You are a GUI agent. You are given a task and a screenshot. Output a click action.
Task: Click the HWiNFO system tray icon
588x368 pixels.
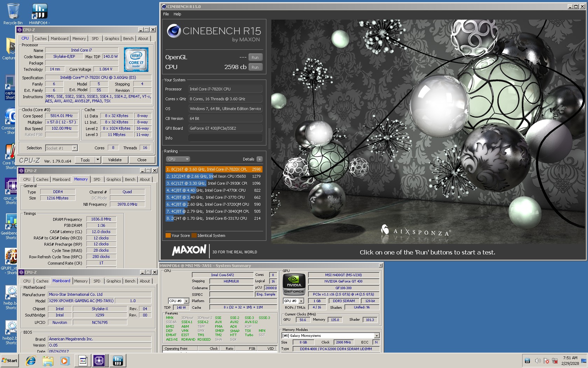tap(527, 361)
